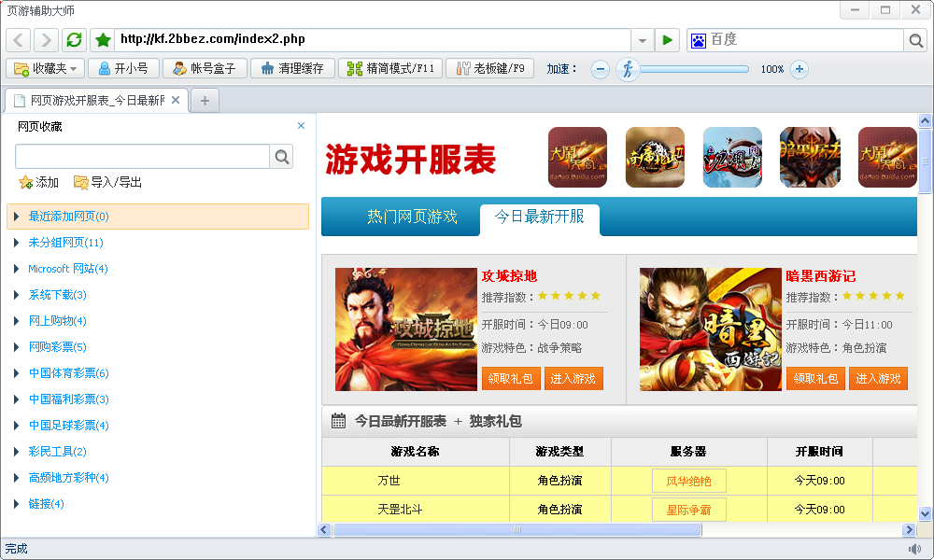Open the 帐号盒子 account box
This screenshot has height=560, width=934.
205,68
